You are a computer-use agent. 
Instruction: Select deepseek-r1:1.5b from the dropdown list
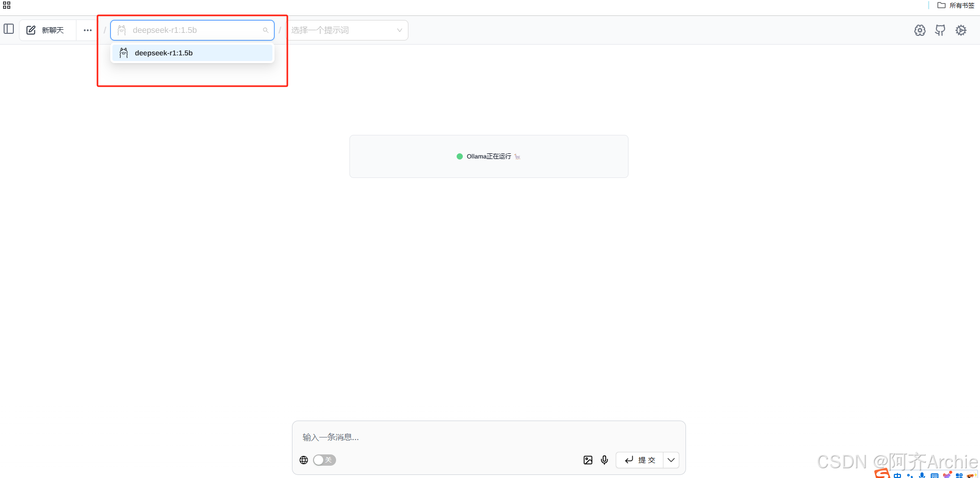coord(192,53)
